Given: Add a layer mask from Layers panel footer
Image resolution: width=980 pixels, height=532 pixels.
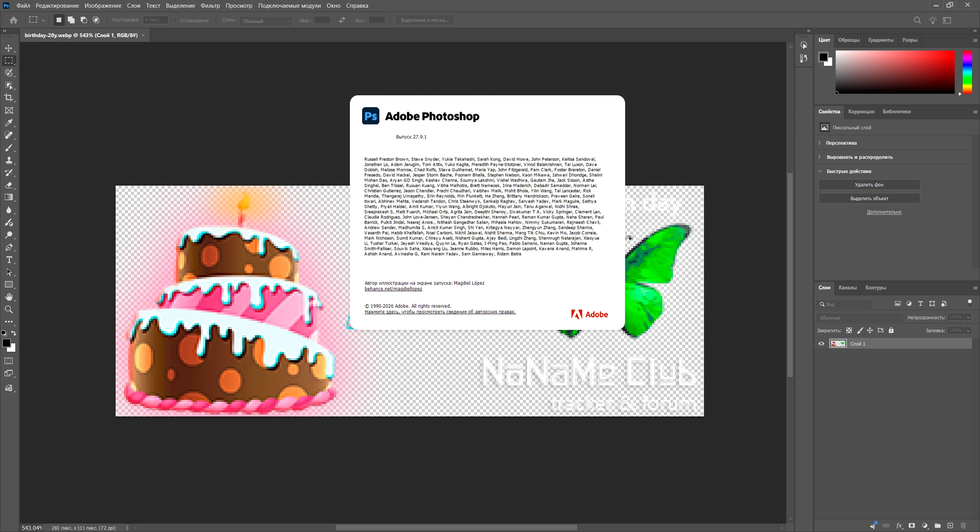Looking at the screenshot, I should pos(912,525).
